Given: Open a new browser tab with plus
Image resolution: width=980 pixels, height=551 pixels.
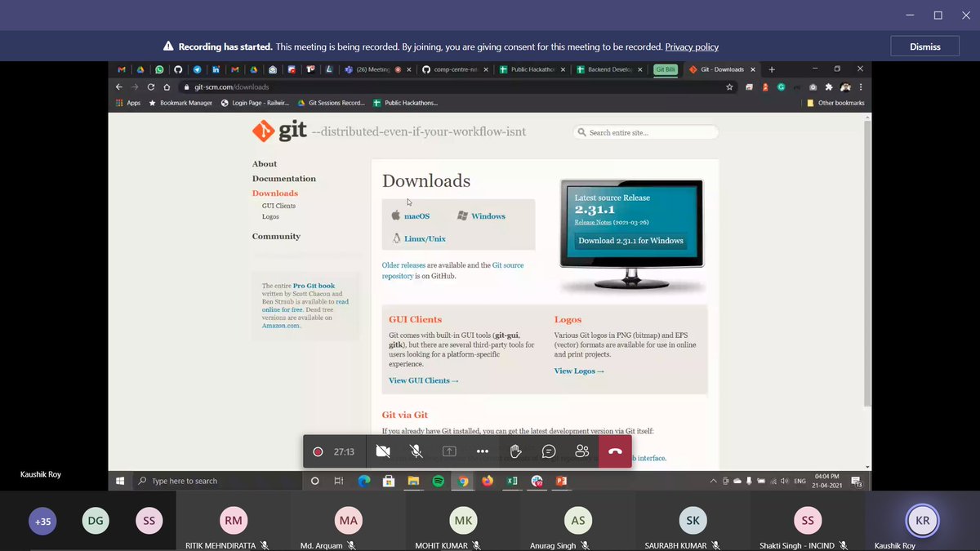Looking at the screenshot, I should click(772, 70).
